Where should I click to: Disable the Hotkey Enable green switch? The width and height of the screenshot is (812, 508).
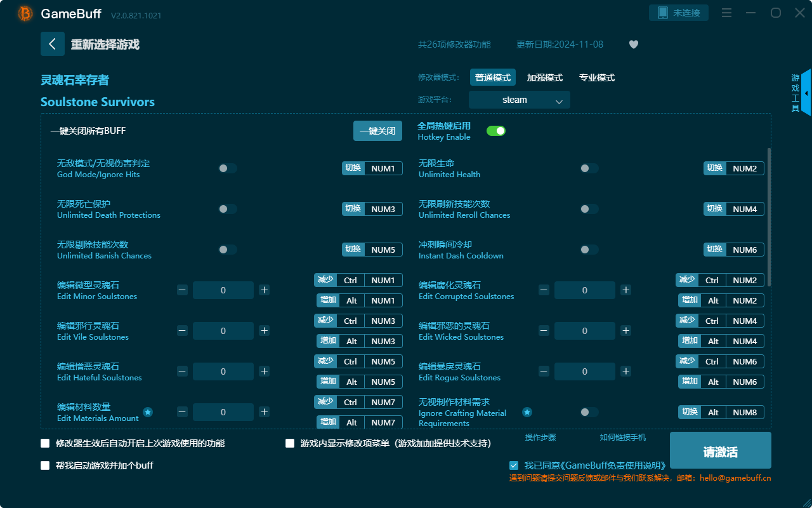[495, 130]
